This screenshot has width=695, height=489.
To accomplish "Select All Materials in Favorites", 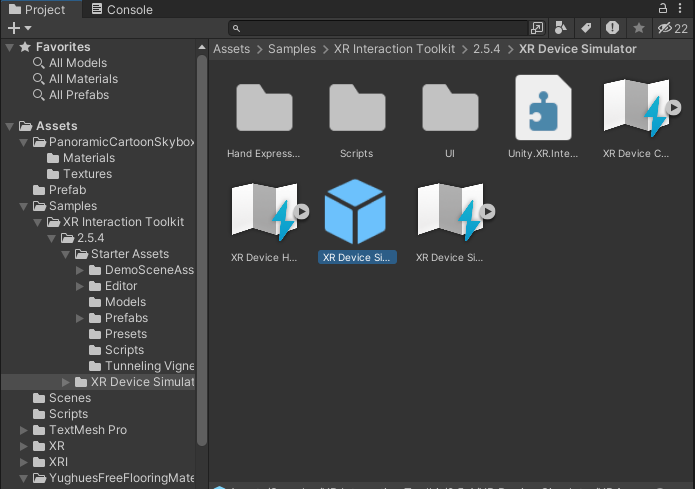I will 75,79.
